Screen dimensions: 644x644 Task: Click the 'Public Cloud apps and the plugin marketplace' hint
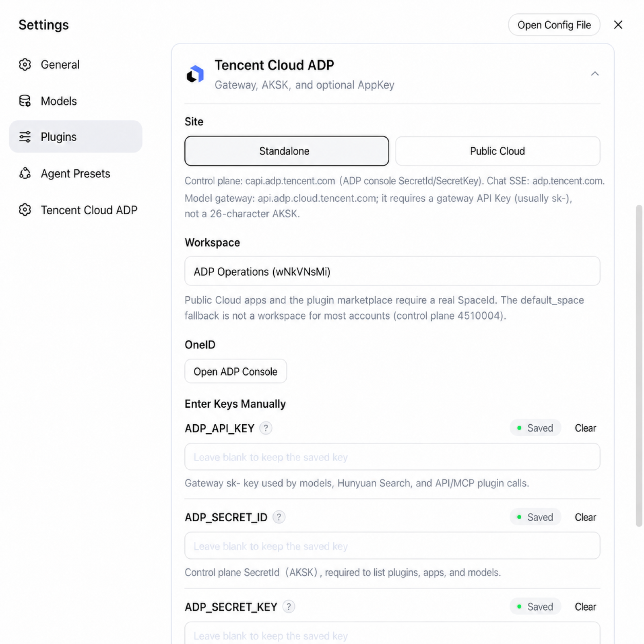pyautogui.click(x=384, y=308)
